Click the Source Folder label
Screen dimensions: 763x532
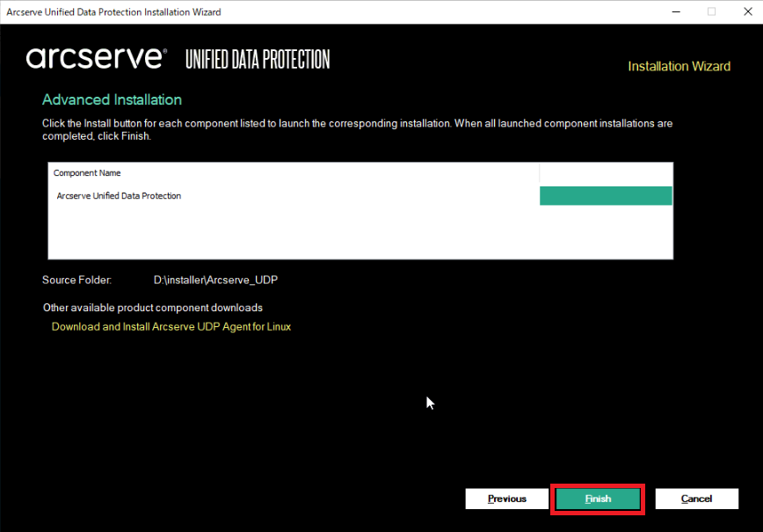pos(76,280)
